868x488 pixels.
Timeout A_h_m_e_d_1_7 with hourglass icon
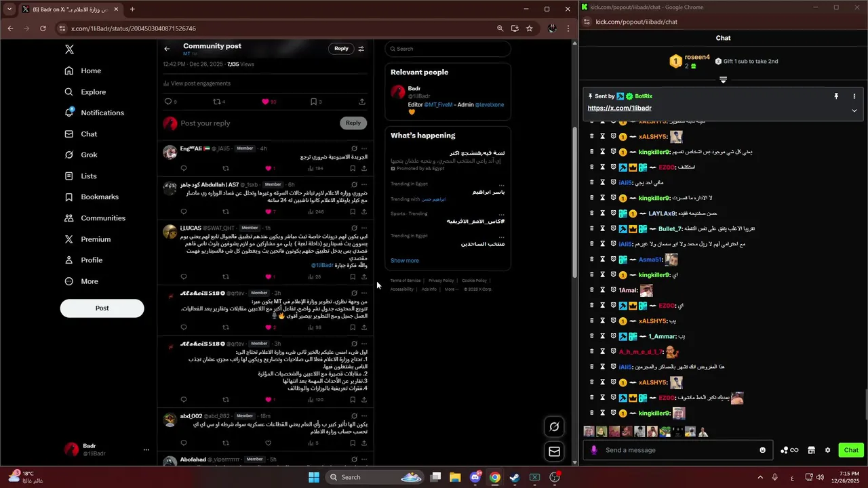coord(602,352)
